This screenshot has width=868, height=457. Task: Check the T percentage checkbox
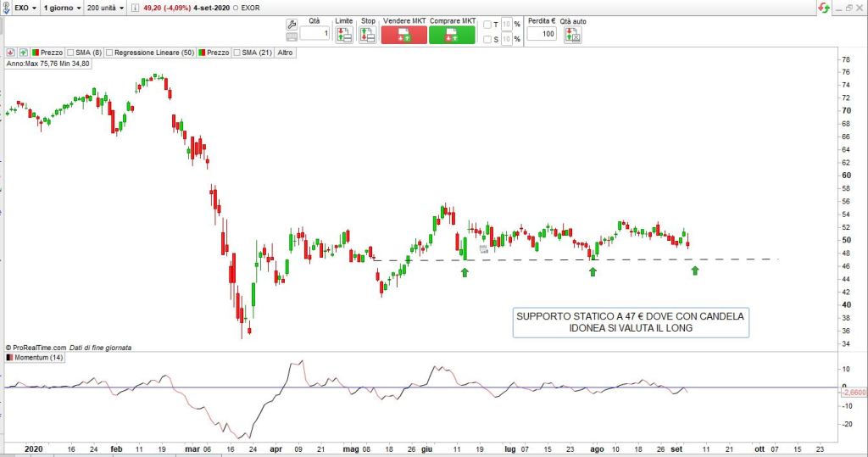pos(487,25)
